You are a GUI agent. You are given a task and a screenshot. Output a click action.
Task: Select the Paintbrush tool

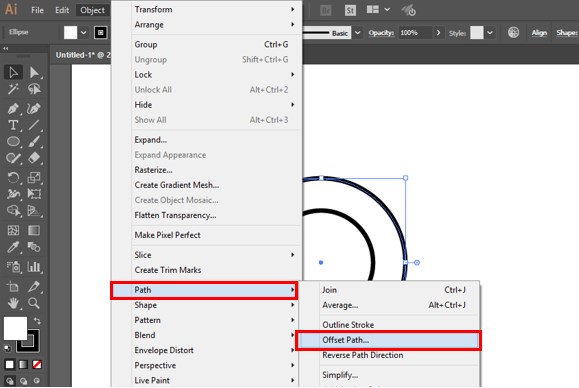pyautogui.click(x=34, y=141)
